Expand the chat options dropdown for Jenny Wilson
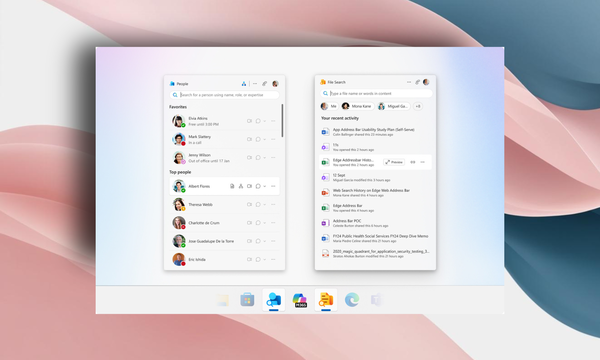Image resolution: width=600 pixels, height=360 pixels. coord(264,158)
